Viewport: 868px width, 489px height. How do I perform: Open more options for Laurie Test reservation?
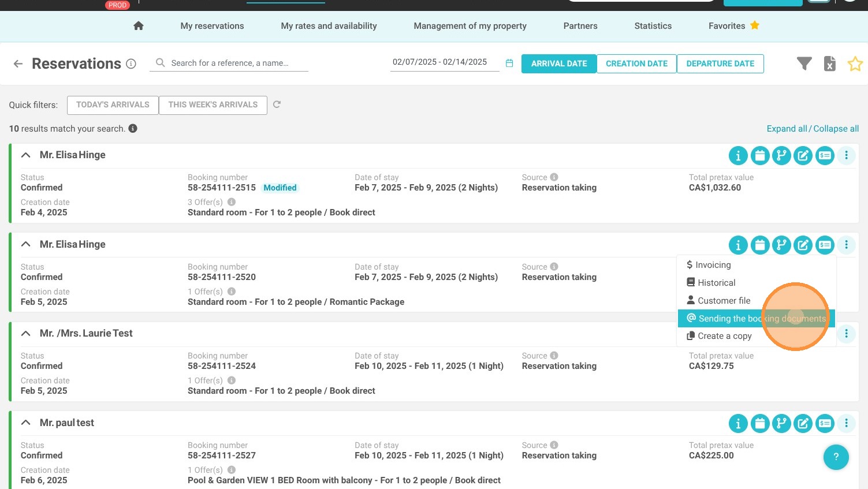(x=847, y=334)
